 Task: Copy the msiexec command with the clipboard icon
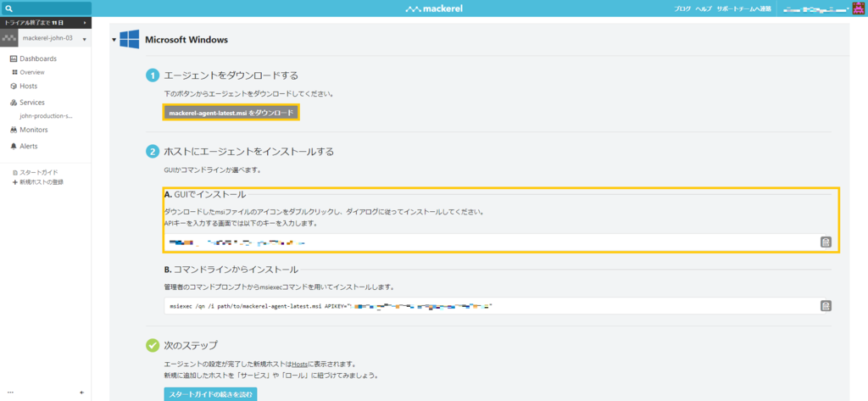(x=826, y=306)
